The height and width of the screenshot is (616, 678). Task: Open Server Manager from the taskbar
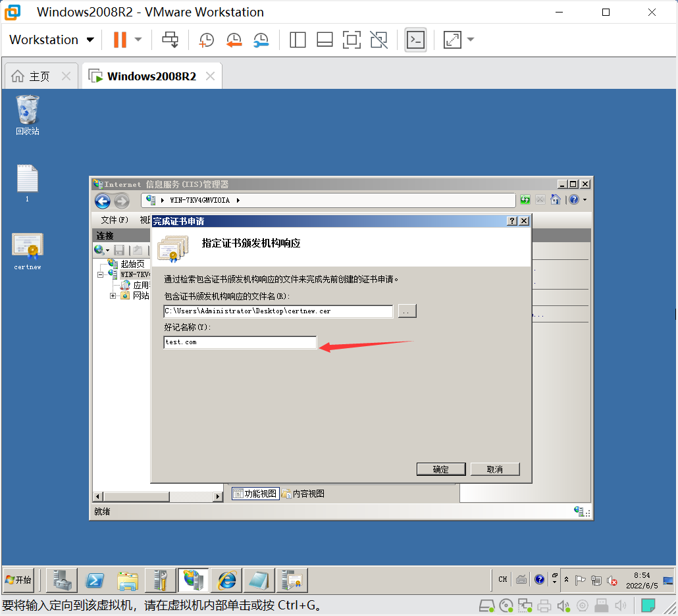[62, 580]
